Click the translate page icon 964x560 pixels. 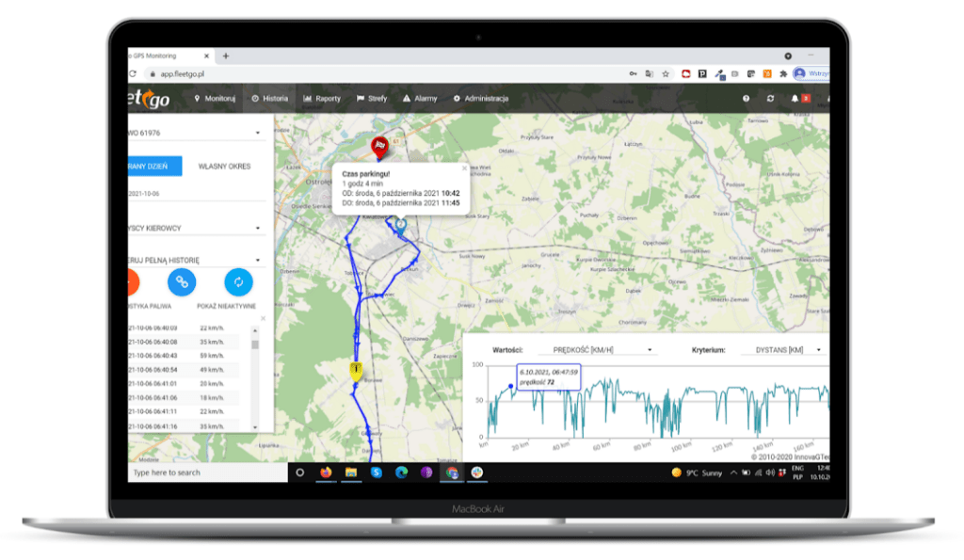coord(650,73)
